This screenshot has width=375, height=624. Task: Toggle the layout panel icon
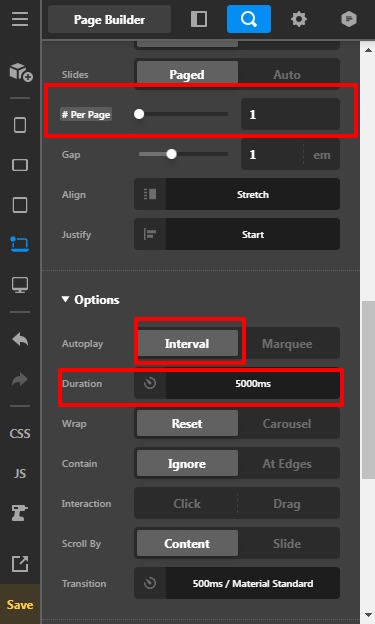point(199,19)
